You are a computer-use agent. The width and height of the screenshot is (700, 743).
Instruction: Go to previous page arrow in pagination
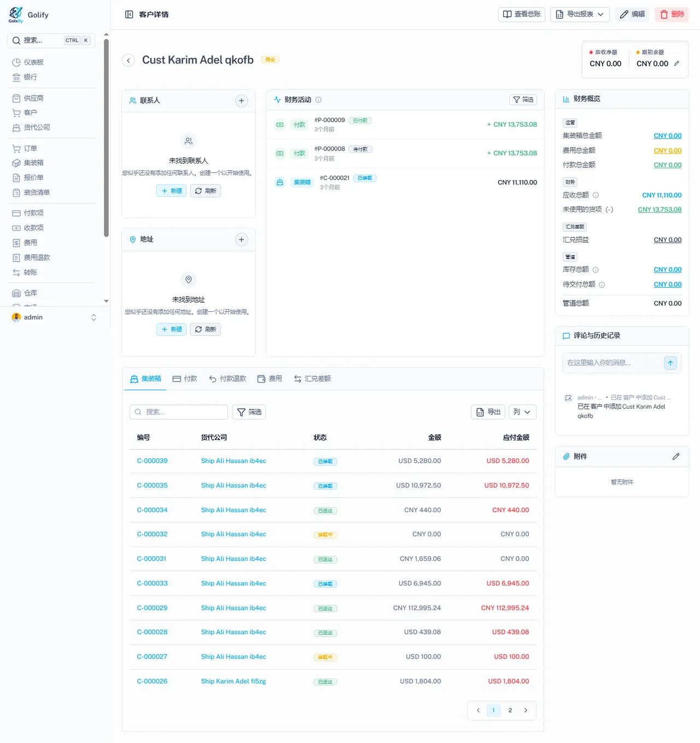pos(478,710)
